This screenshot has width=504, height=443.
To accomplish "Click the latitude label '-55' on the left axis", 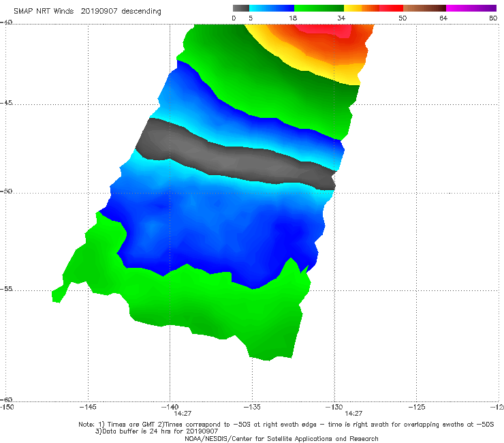I will pos(6,288).
